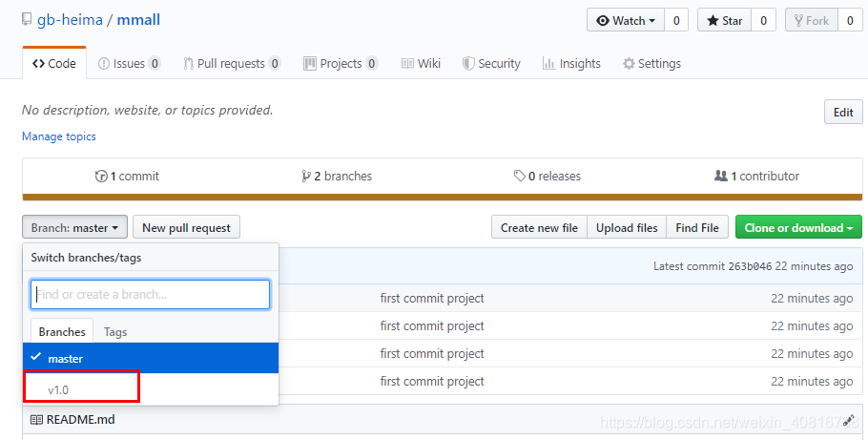Screen dimensions: 868x440
Task: Switch to the Issues tab
Action: pyautogui.click(x=130, y=63)
